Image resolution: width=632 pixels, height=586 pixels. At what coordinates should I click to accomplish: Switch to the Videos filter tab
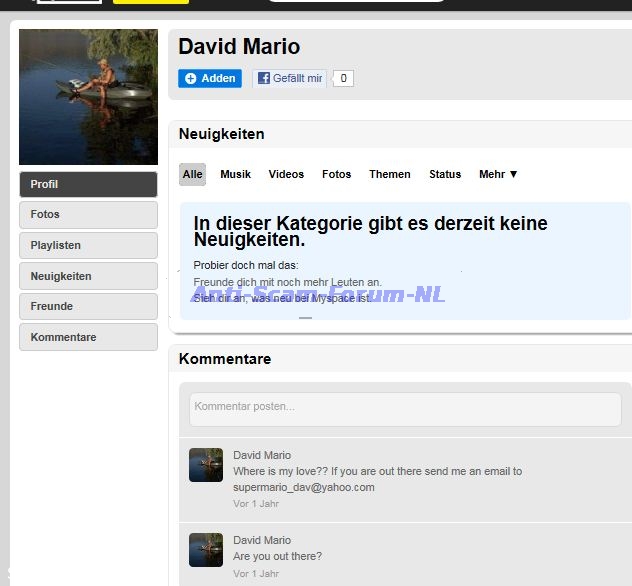(x=286, y=174)
